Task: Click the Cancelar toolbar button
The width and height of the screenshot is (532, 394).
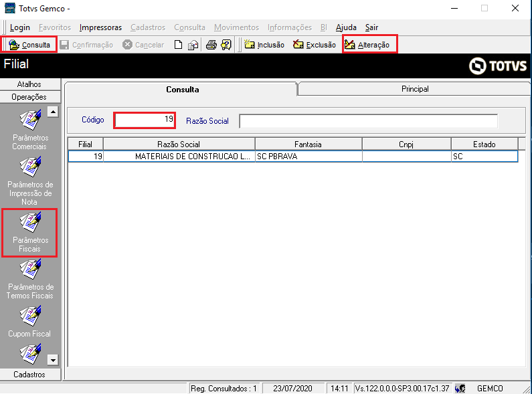Action: [x=143, y=45]
